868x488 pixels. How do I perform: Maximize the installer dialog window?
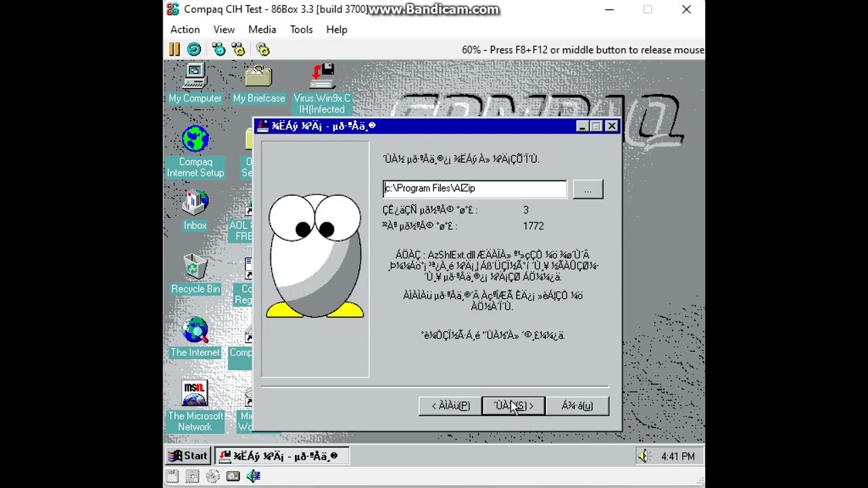(x=596, y=126)
